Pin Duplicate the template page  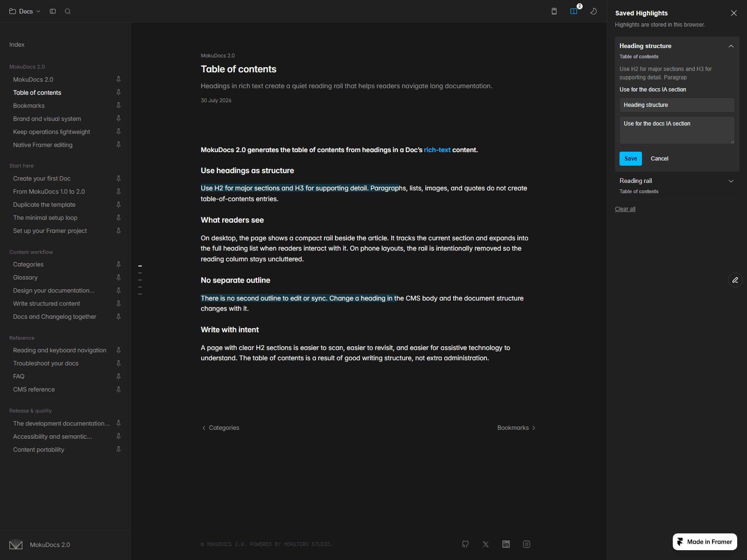point(119,204)
